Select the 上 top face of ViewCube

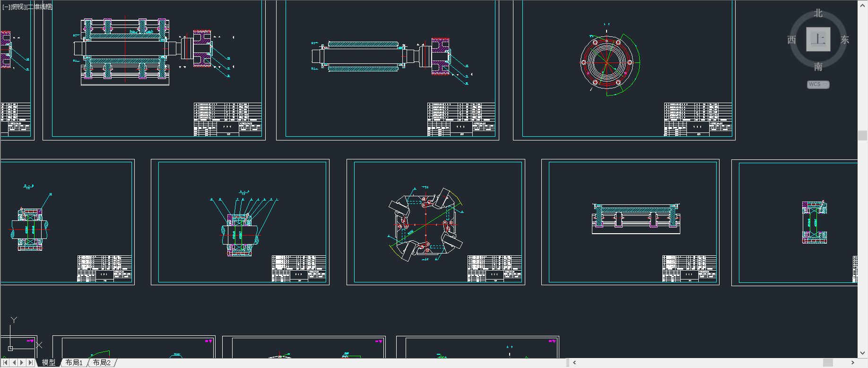pyautogui.click(x=818, y=39)
